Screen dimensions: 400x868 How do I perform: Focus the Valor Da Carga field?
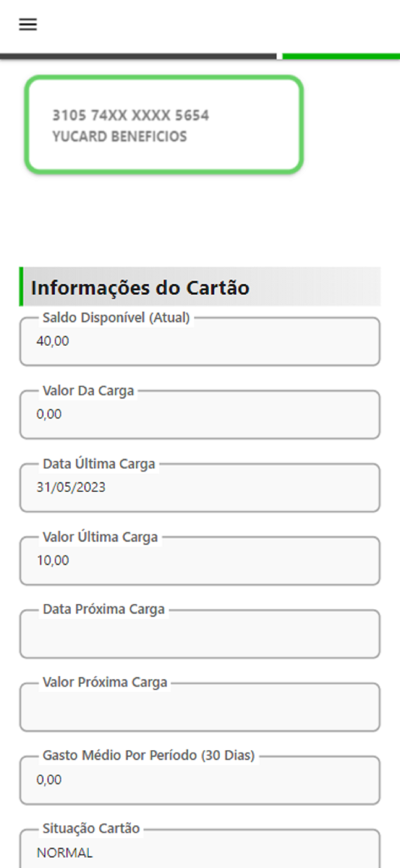point(199,415)
